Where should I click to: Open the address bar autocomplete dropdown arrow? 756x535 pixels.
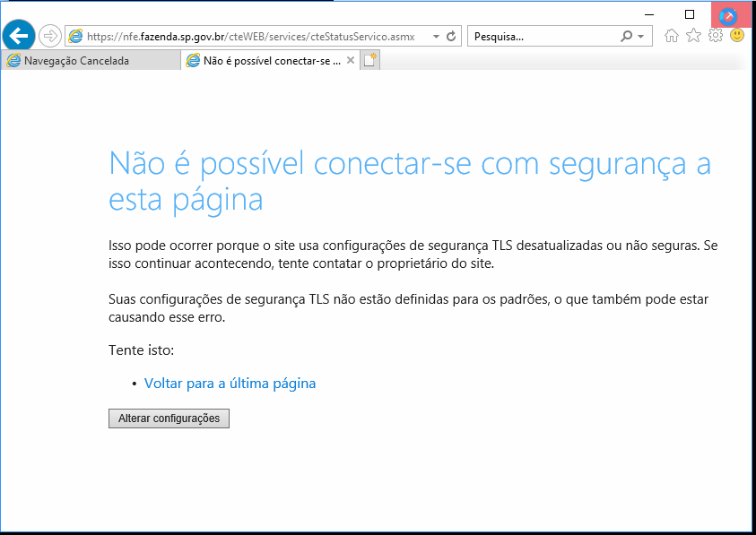click(436, 36)
